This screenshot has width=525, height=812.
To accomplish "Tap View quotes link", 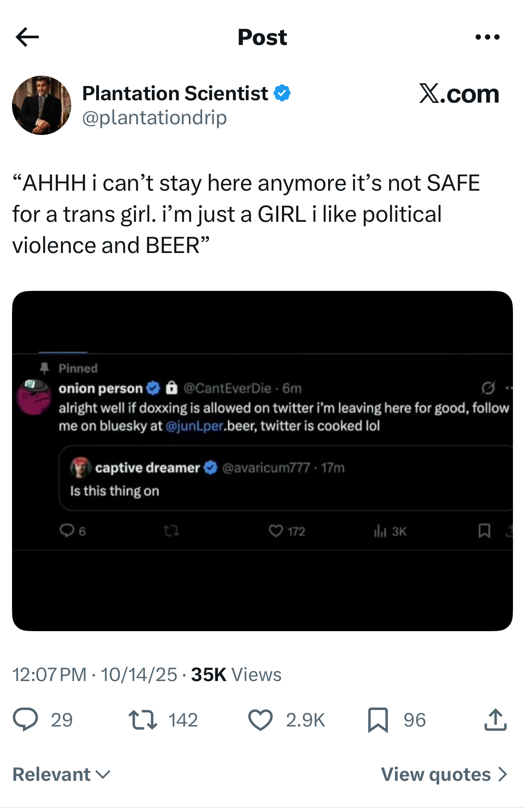I will pyautogui.click(x=435, y=775).
